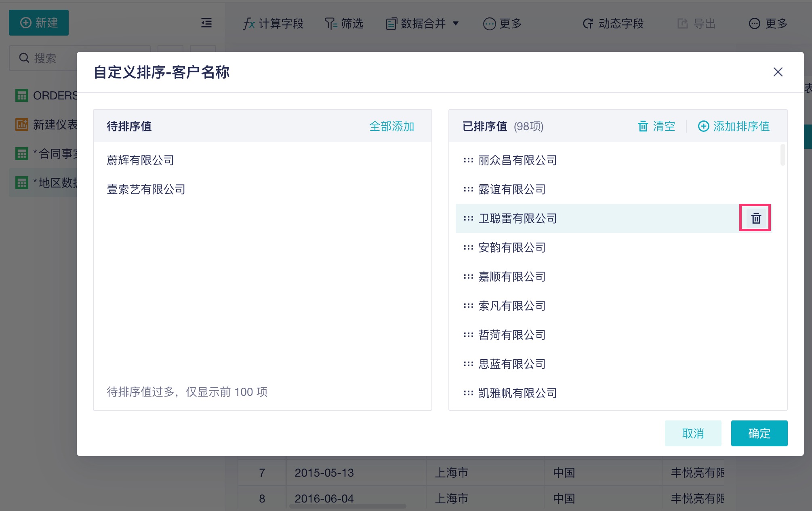Viewport: 812px width, 511px height.
Task: Click the 合同事实 table icon
Action: click(21, 154)
